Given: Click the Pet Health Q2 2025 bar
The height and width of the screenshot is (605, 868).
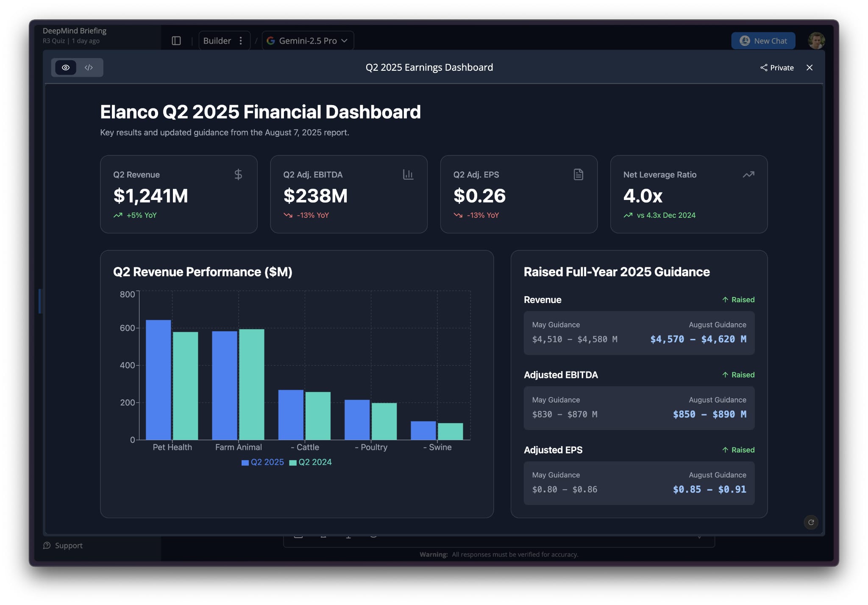Looking at the screenshot, I should pyautogui.click(x=158, y=379).
